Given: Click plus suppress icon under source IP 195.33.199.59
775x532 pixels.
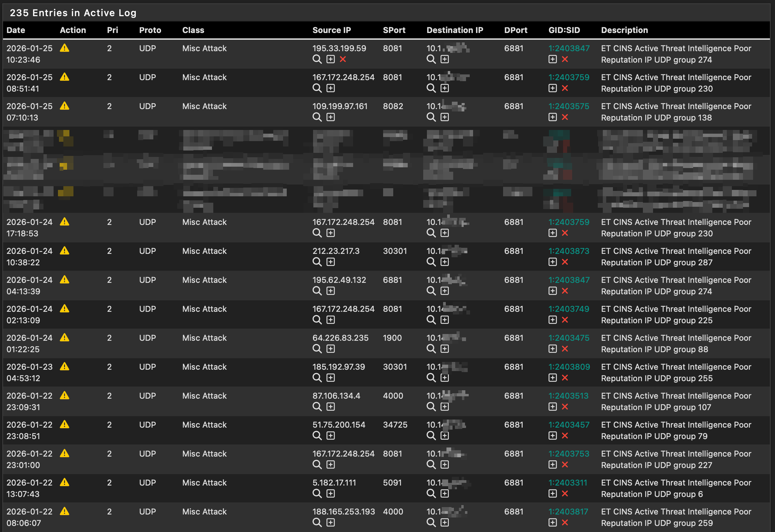Looking at the screenshot, I should pyautogui.click(x=331, y=59).
